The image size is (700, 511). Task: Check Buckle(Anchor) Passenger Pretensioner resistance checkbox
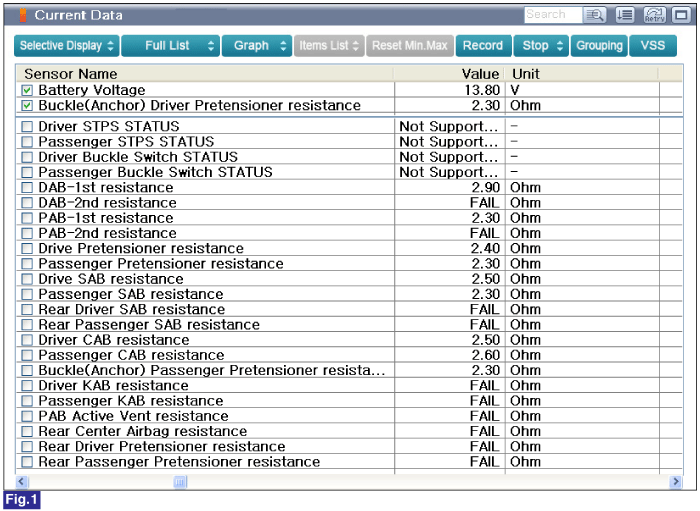27,370
